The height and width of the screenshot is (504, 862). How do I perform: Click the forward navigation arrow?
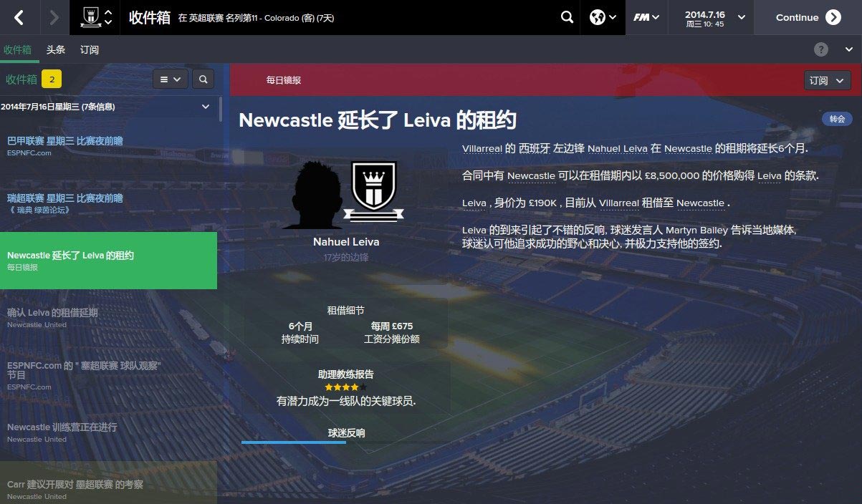click(54, 17)
